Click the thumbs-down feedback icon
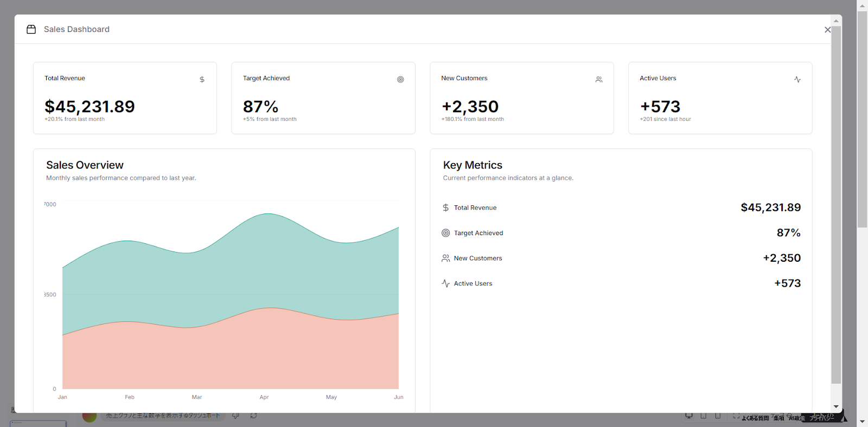 pyautogui.click(x=236, y=416)
